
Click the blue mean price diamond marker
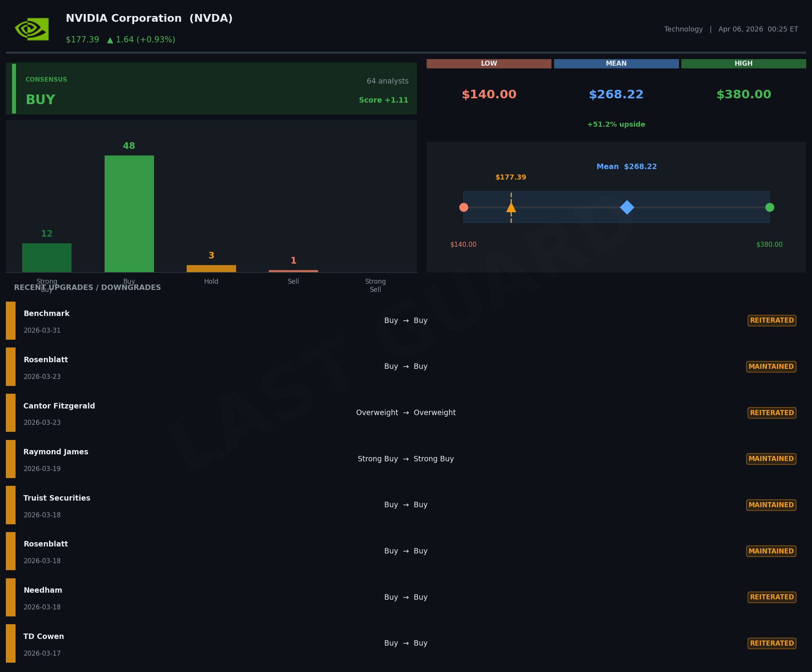tap(627, 207)
